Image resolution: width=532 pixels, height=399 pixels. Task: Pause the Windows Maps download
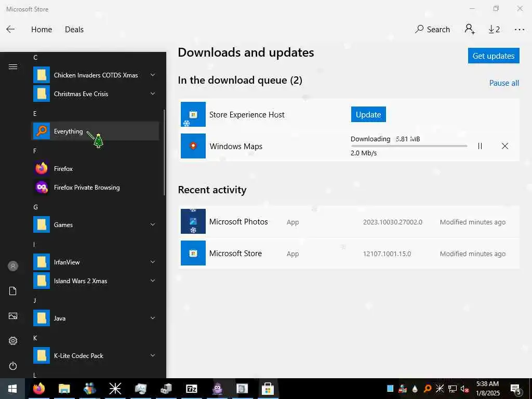tap(480, 146)
